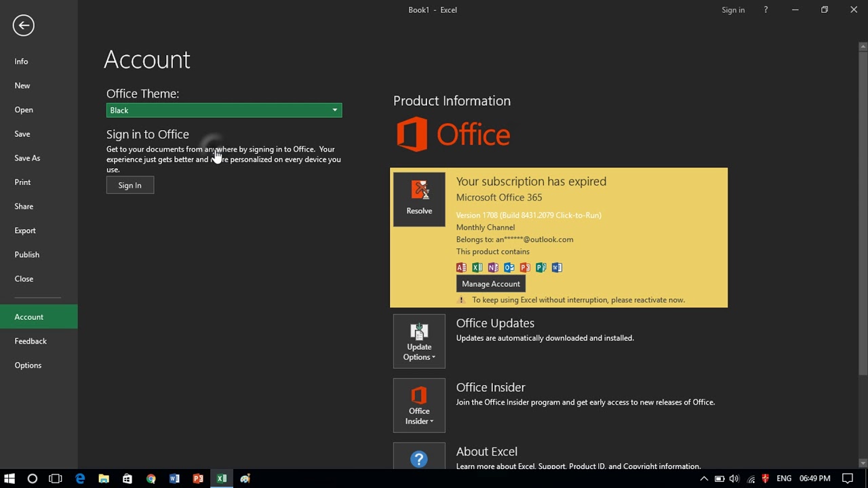Screen dimensions: 868x488
Task: Click the warning icon beside reactivate message
Action: click(461, 300)
